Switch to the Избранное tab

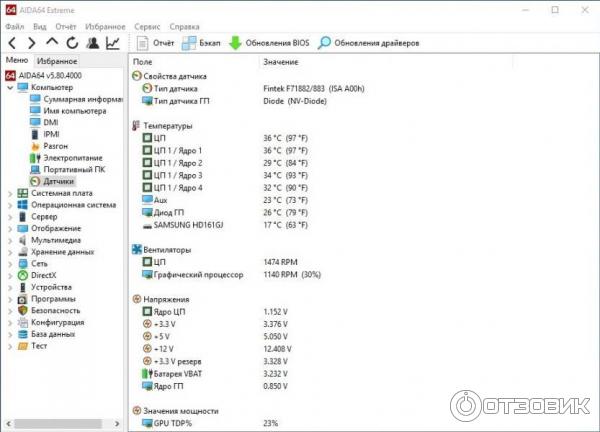(x=57, y=61)
